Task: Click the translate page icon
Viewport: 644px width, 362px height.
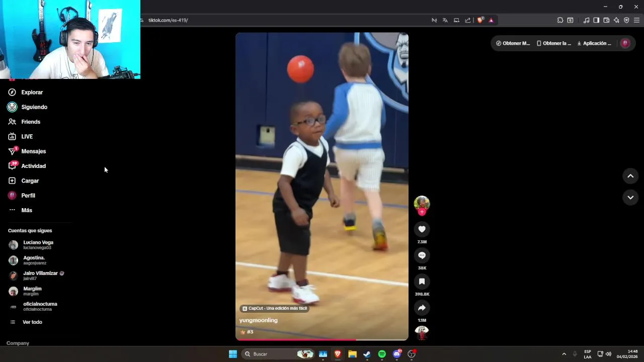Action: 445,20
